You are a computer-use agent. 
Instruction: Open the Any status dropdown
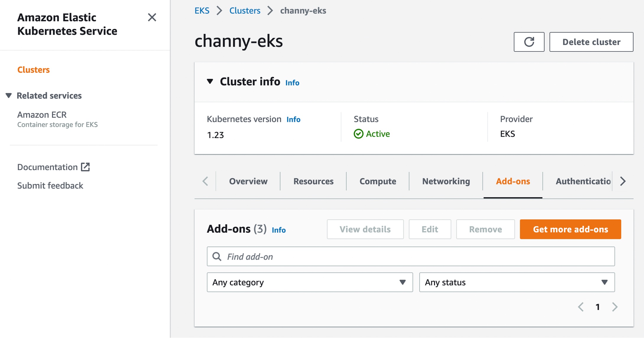click(x=517, y=282)
